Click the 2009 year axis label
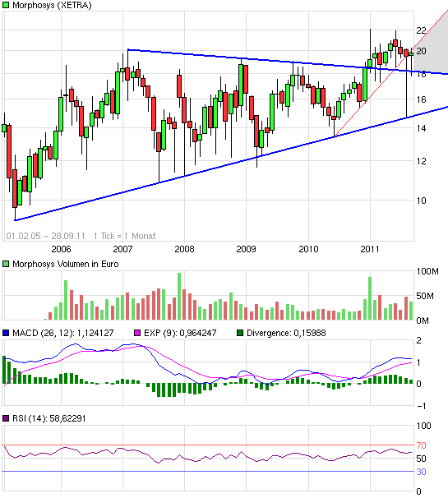This screenshot has height=498, width=448. 246,249
